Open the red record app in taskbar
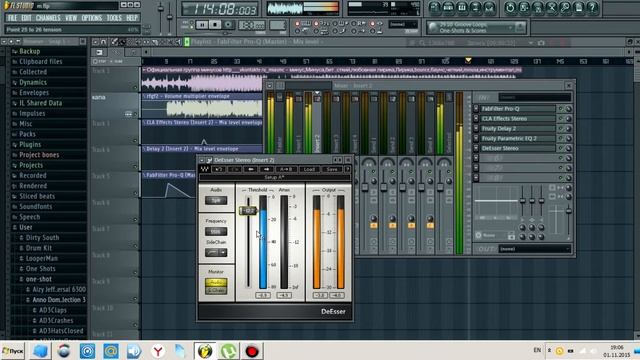The image size is (640, 360). [252, 351]
